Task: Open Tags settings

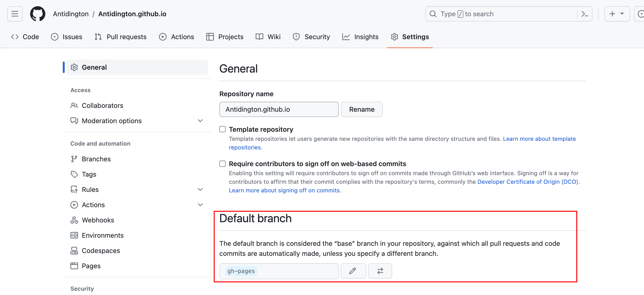Action: tap(137, 174)
